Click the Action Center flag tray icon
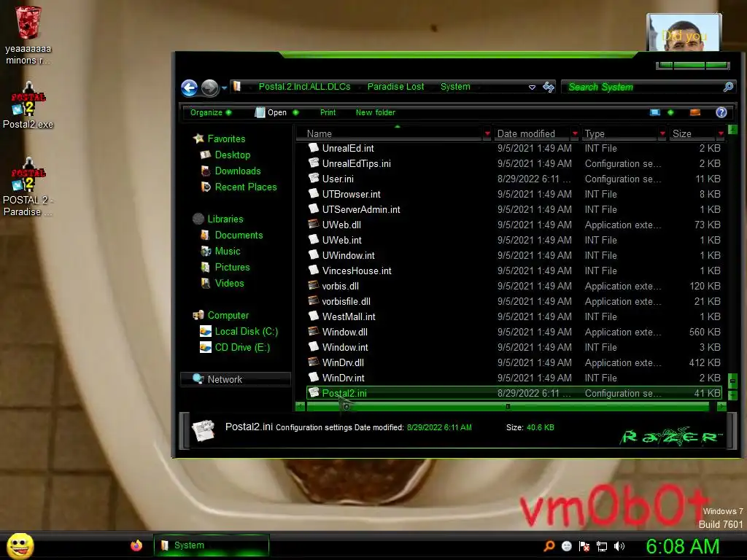This screenshot has height=560, width=747. 584,546
